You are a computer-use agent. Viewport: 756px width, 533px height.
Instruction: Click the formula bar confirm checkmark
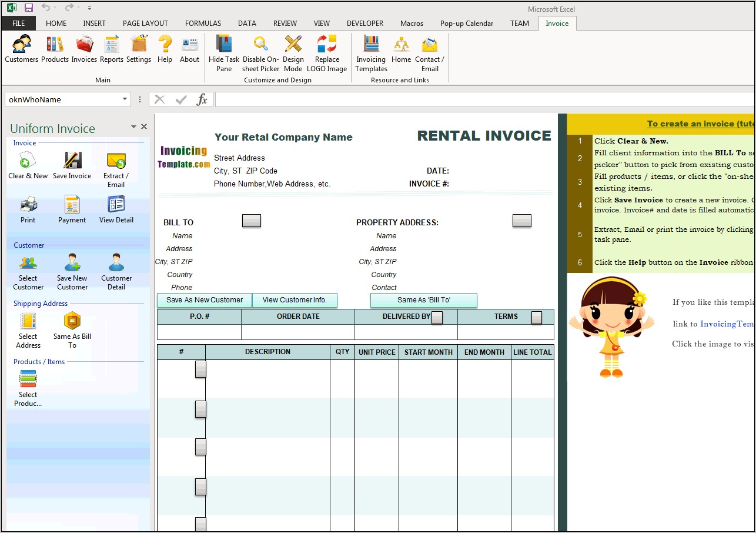[x=181, y=99]
